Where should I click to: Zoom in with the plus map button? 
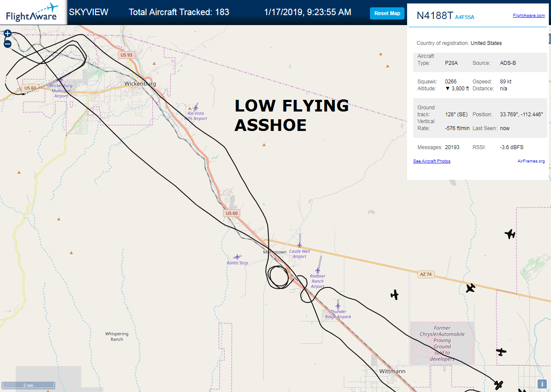[x=7, y=34]
